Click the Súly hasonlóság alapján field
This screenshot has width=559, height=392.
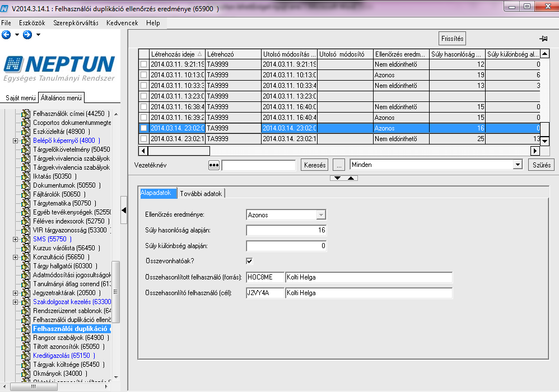[286, 230]
